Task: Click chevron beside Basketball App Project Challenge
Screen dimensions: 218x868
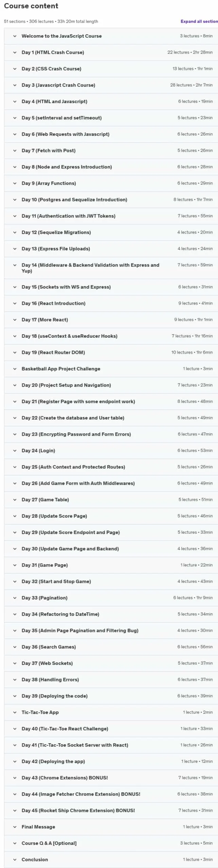Action: tap(15, 369)
